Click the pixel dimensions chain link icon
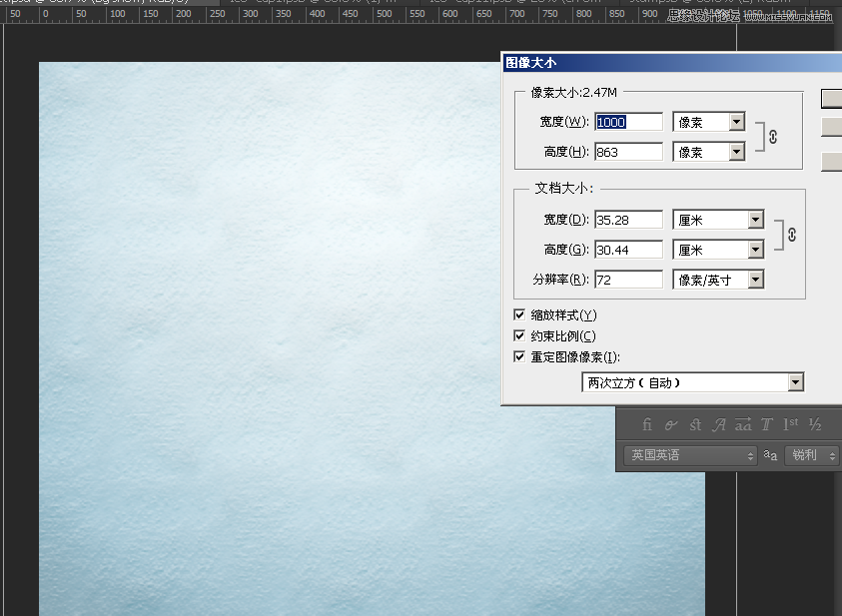This screenshot has height=616, width=842. click(771, 137)
